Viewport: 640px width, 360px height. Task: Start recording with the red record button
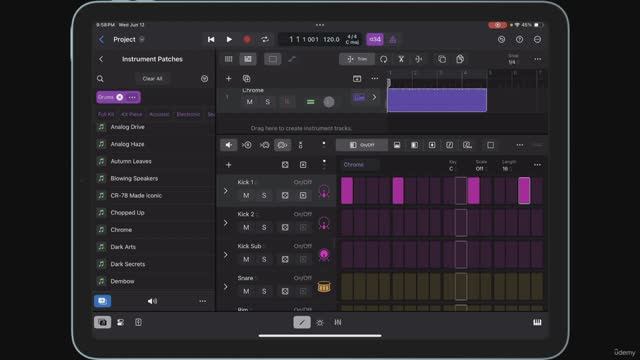coord(247,40)
